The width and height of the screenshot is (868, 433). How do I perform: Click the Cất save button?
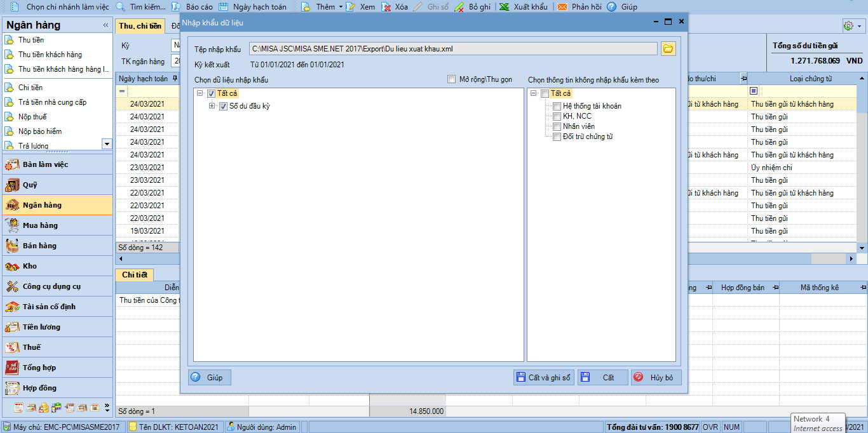[x=602, y=377]
